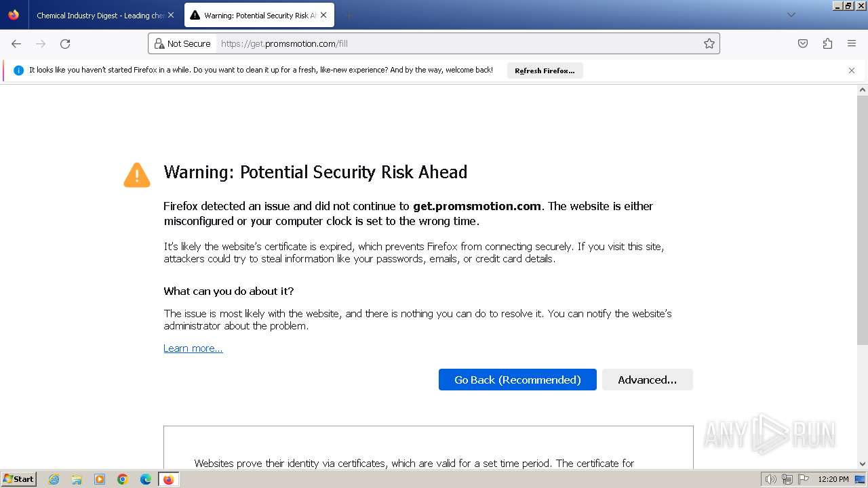Switch to Chemical Industry Digest tab

tap(100, 16)
